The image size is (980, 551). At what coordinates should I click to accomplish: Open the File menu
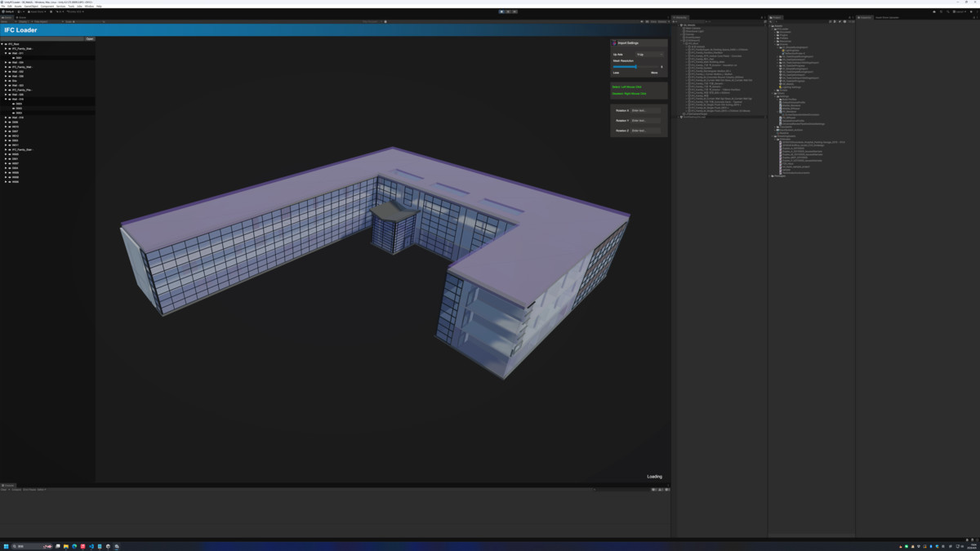click(x=3, y=7)
